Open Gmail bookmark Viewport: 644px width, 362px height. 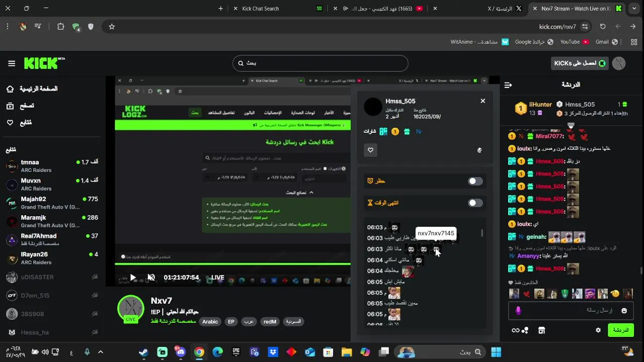(607, 42)
